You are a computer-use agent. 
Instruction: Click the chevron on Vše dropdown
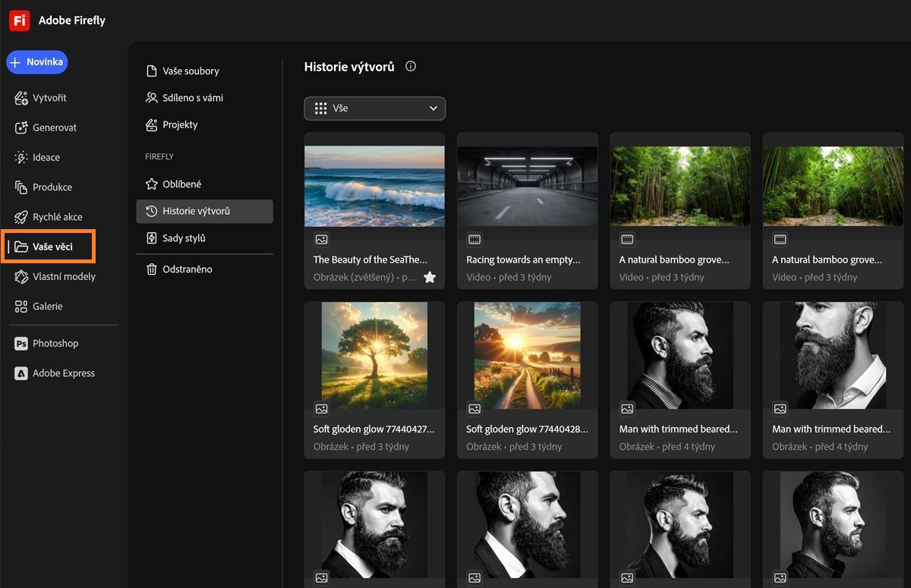[x=433, y=108]
